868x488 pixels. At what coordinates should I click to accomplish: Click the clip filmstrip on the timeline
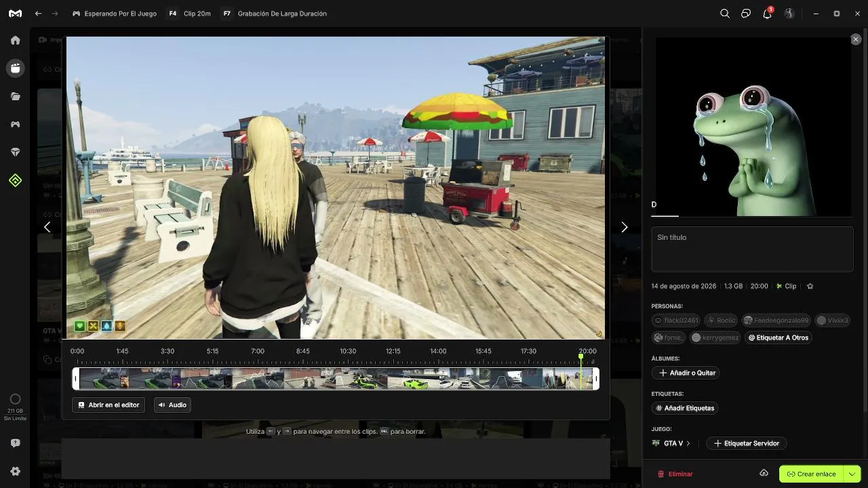point(336,378)
